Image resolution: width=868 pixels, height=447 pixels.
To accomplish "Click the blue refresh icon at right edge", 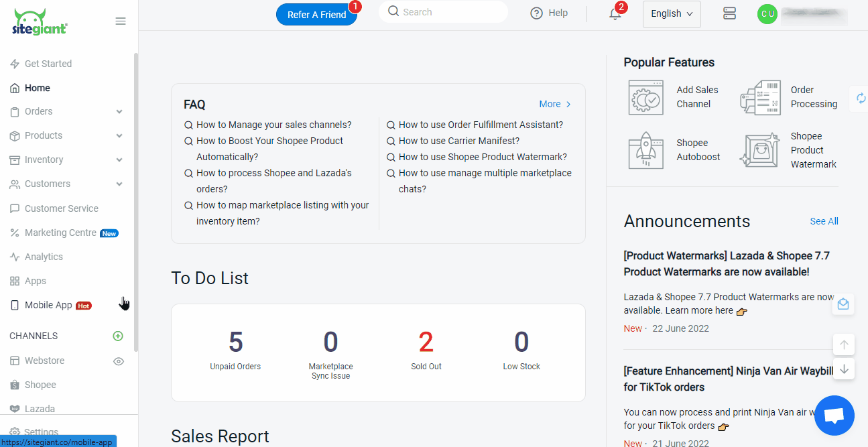I will click(x=861, y=99).
